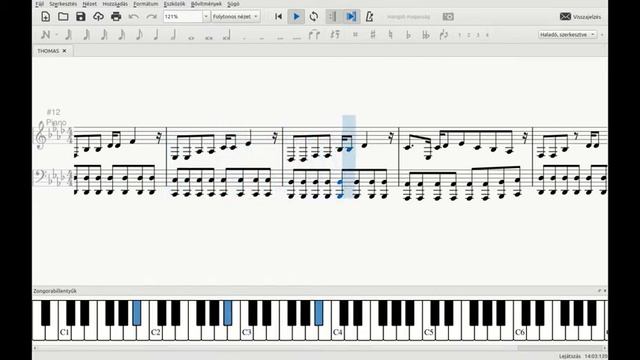The width and height of the screenshot is (640, 360).
Task: Undo the last action with the undo arrow
Action: point(133,17)
